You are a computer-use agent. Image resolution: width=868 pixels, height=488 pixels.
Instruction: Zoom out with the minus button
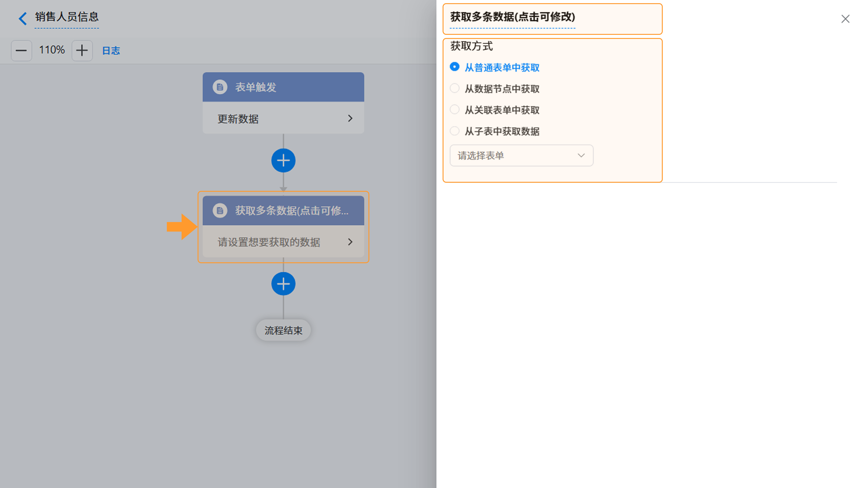point(21,51)
